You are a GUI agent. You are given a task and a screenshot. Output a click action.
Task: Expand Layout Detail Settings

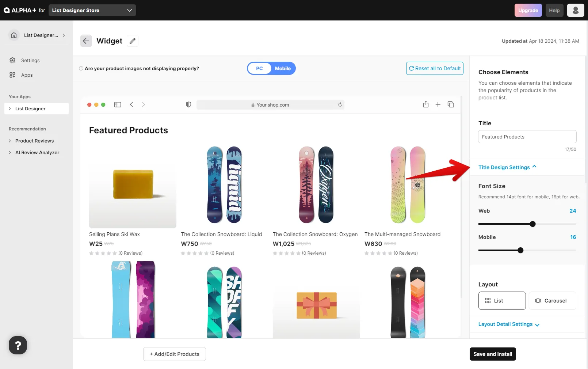pyautogui.click(x=508, y=324)
